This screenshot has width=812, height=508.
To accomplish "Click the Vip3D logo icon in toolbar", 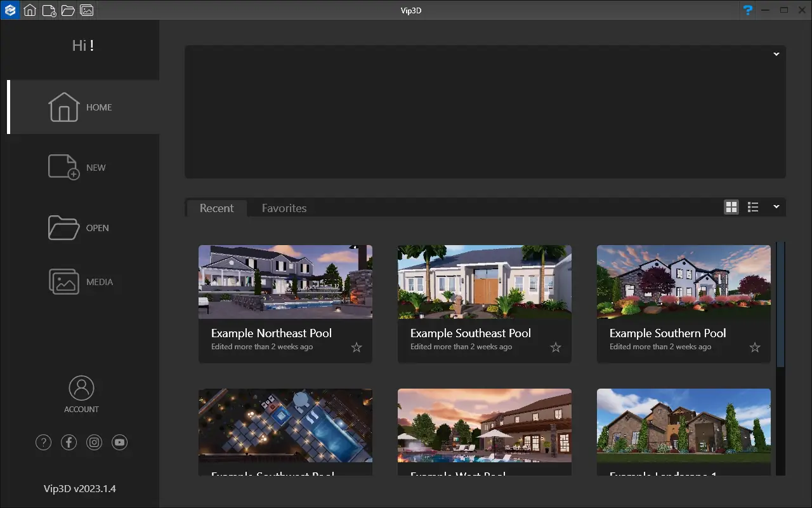I will tap(10, 10).
